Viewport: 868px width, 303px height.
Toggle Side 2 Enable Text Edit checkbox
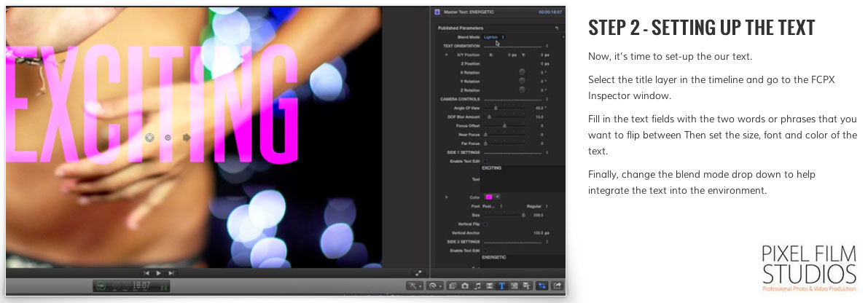[x=485, y=251]
